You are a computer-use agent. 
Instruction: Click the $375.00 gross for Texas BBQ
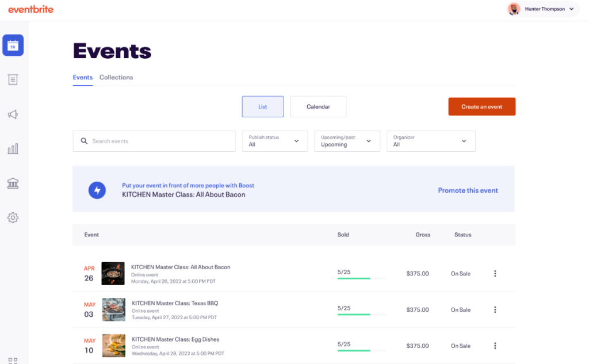tap(418, 309)
